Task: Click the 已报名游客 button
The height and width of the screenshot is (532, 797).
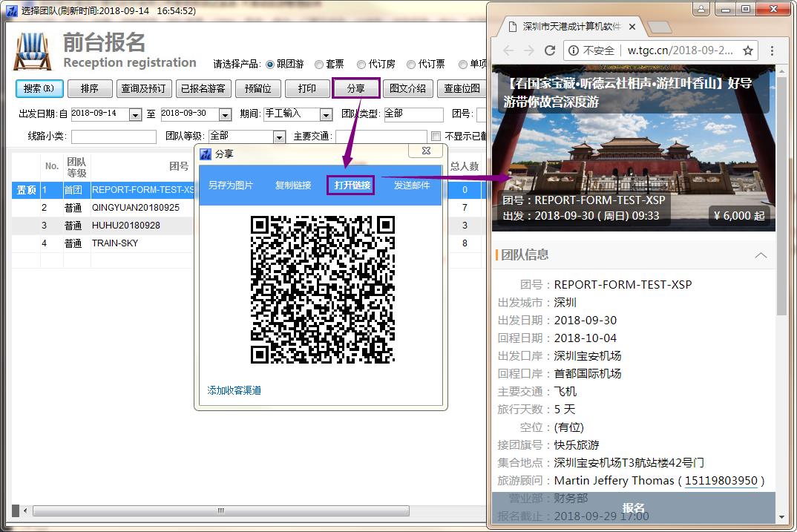Action: pos(203,88)
